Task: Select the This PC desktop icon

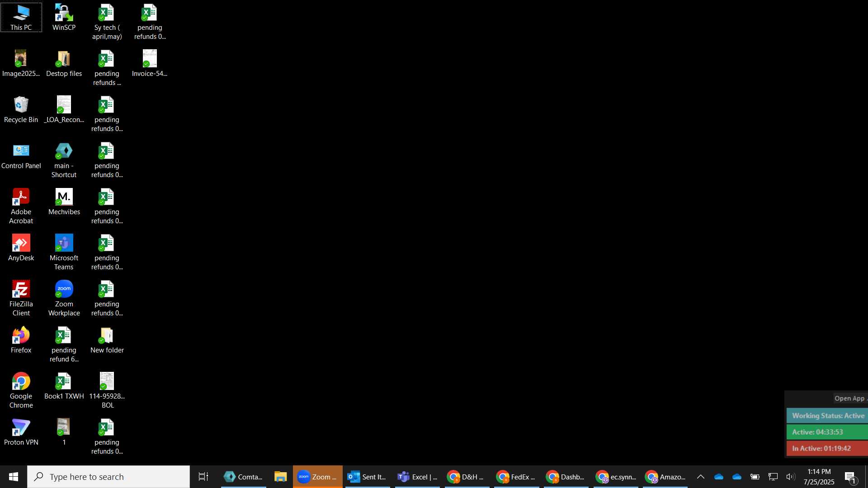Action: coord(21,18)
